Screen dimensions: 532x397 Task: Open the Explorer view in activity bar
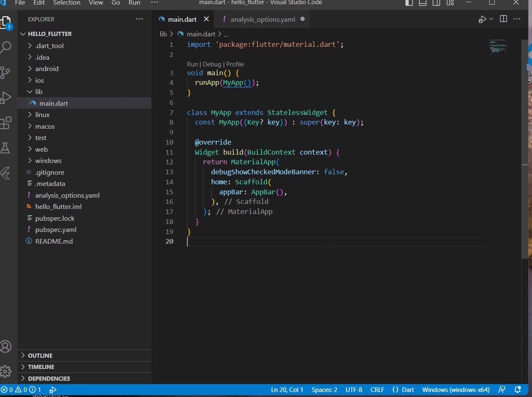click(5, 22)
